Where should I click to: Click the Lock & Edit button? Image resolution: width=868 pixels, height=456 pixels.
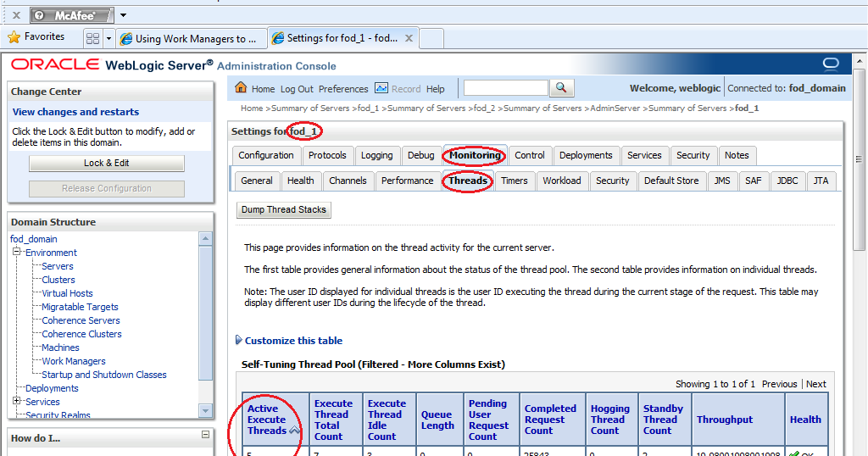click(106, 164)
